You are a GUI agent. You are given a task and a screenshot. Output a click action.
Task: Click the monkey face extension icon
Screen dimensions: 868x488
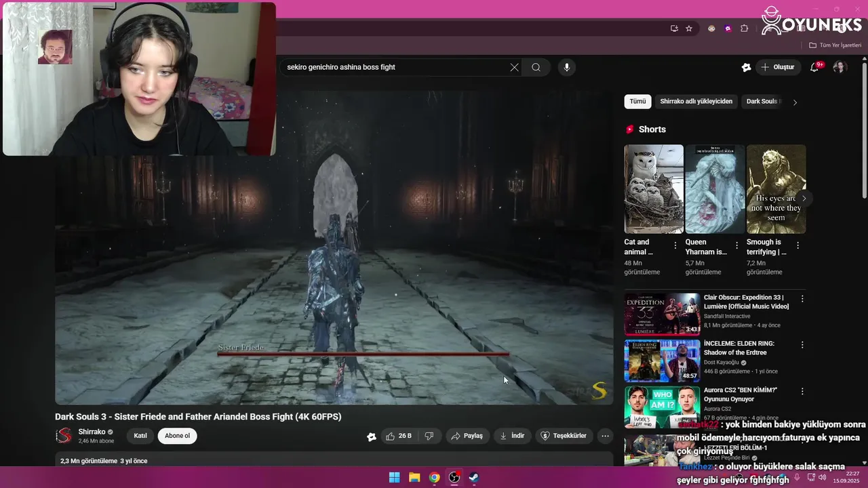coord(711,28)
